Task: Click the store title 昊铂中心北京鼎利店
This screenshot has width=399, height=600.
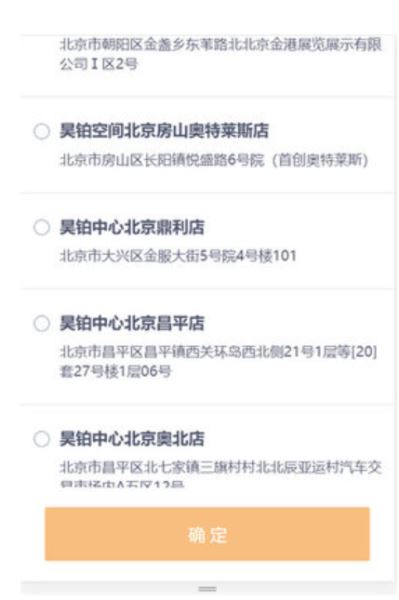Action: click(x=132, y=227)
